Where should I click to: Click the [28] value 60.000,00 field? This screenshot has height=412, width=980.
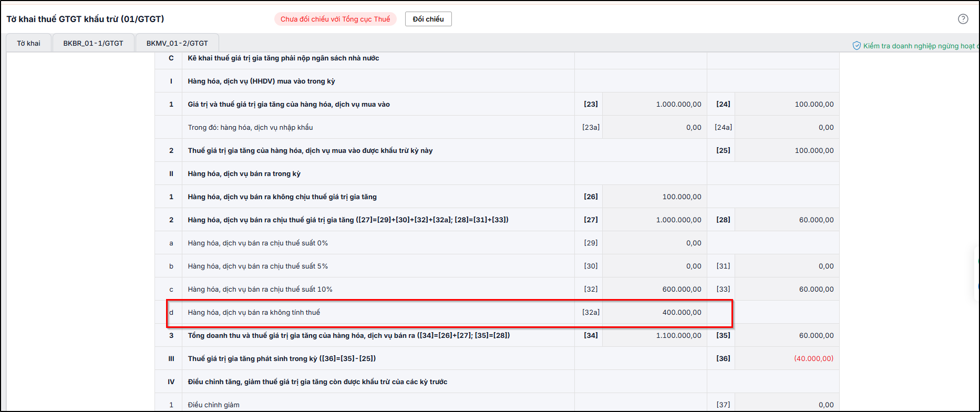coord(787,220)
